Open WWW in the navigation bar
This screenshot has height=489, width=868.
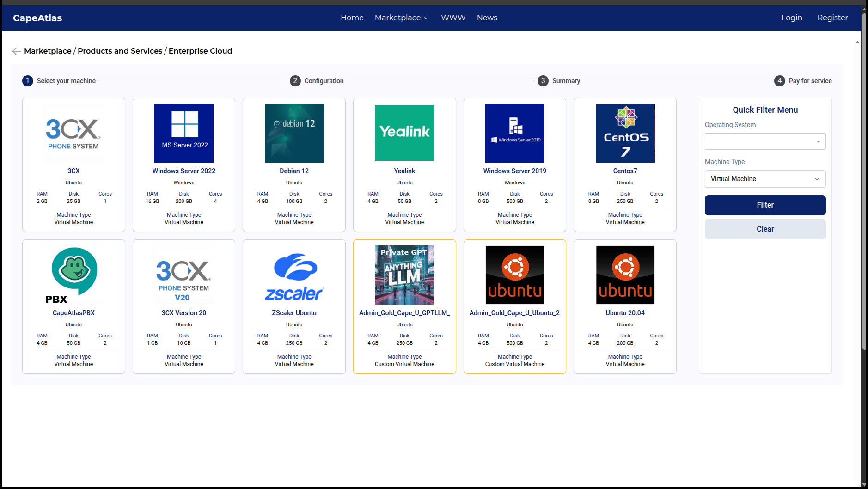453,18
